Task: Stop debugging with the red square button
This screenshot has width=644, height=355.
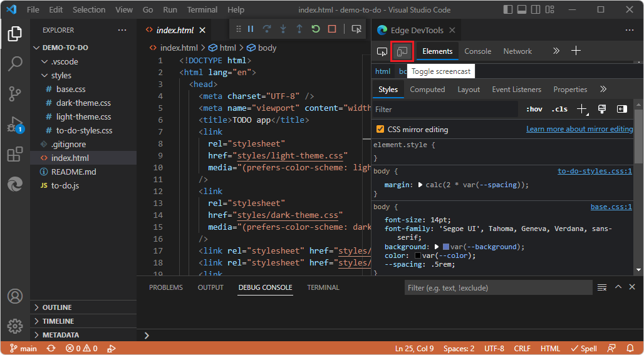Action: (x=332, y=29)
